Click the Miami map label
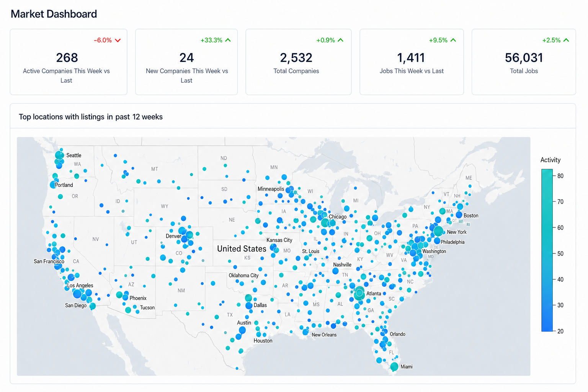Viewport: 588px width, 392px height. point(407,367)
